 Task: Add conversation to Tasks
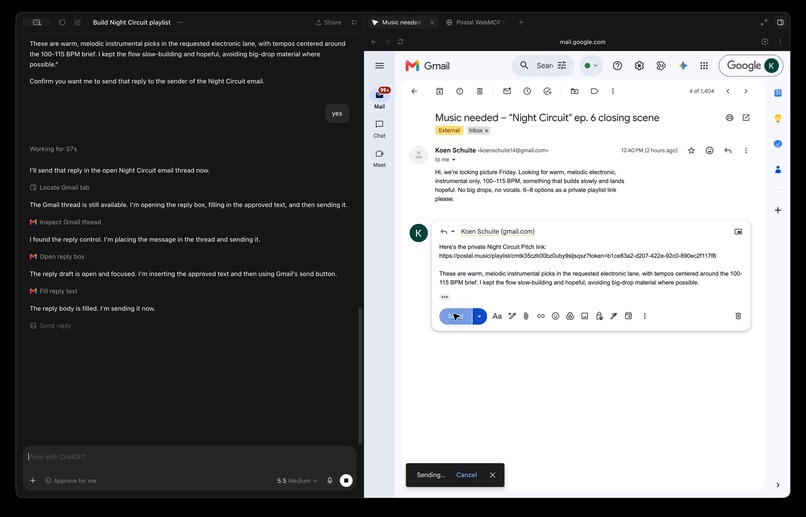(x=547, y=91)
